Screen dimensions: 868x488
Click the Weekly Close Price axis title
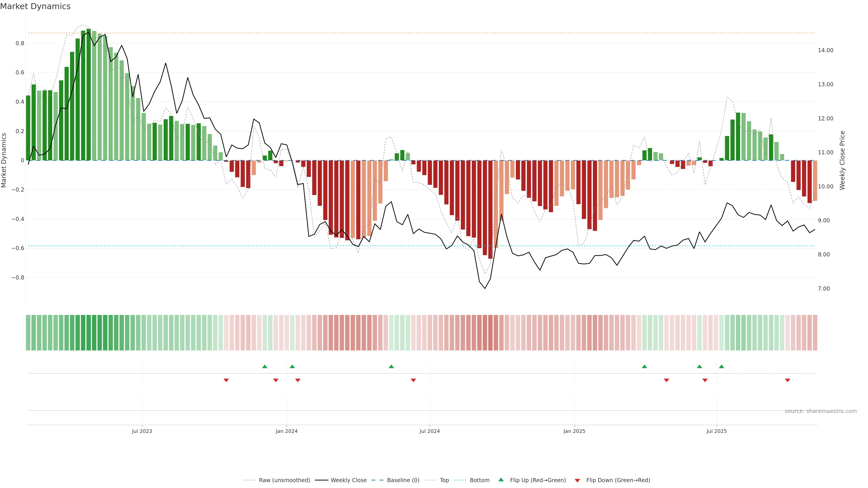coord(842,160)
